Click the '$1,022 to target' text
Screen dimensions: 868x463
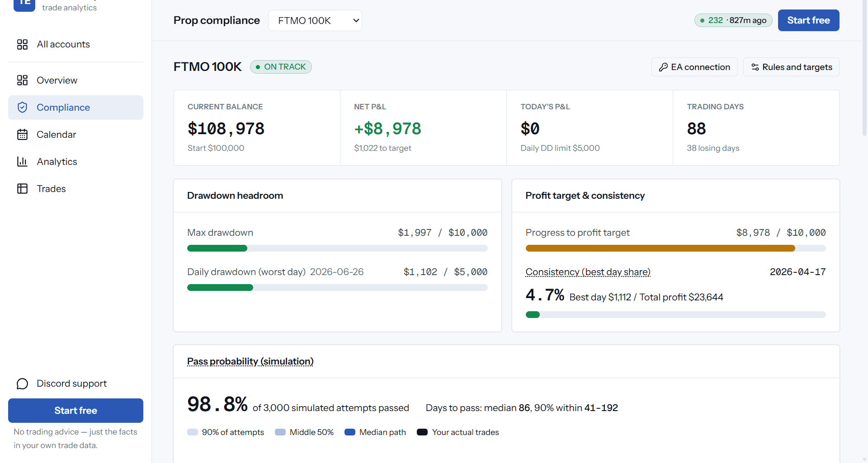point(382,148)
